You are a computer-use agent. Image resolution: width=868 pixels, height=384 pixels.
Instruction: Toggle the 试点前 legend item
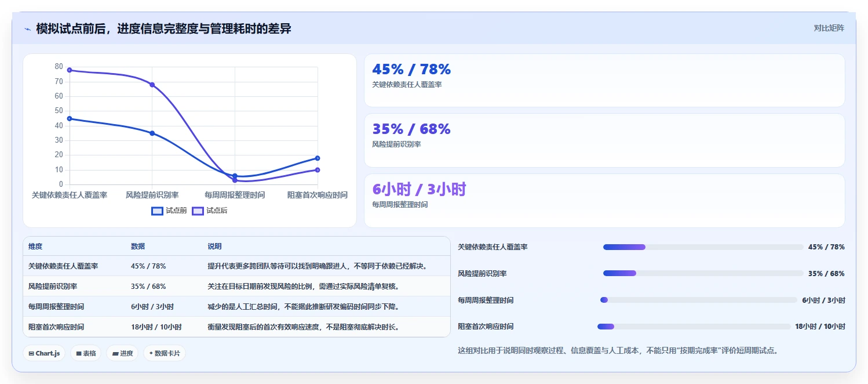[x=169, y=211]
